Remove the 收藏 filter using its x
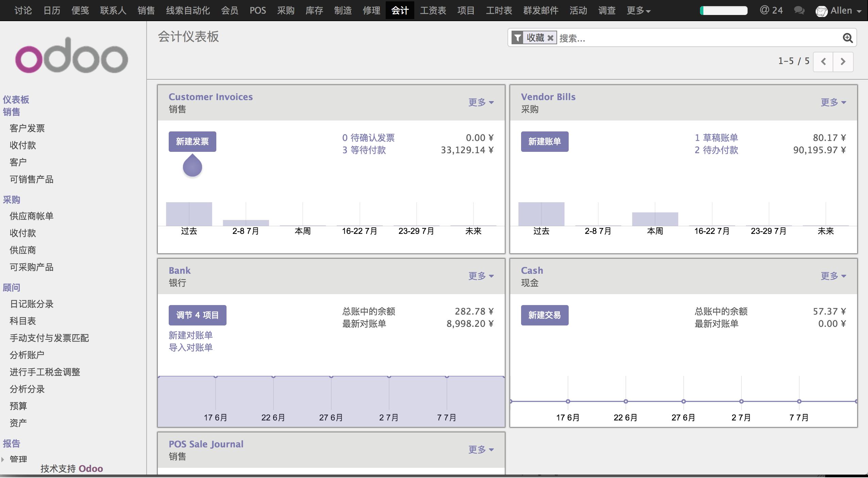The image size is (868, 478). (x=550, y=38)
